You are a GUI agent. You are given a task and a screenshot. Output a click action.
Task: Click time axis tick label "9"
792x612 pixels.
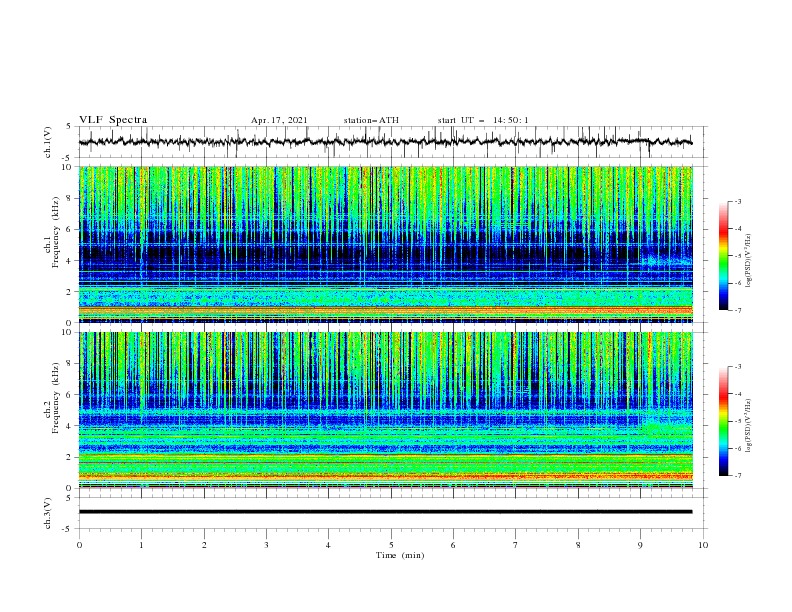click(640, 545)
